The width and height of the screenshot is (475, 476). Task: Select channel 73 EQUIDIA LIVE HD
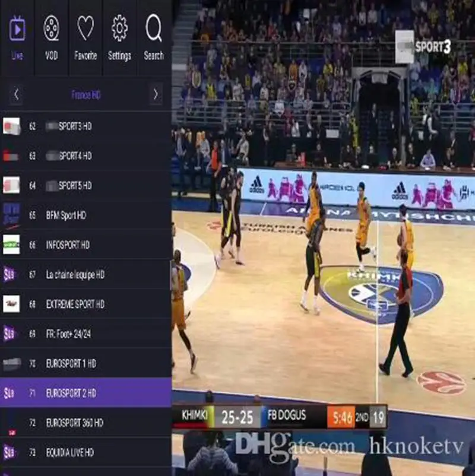85,452
